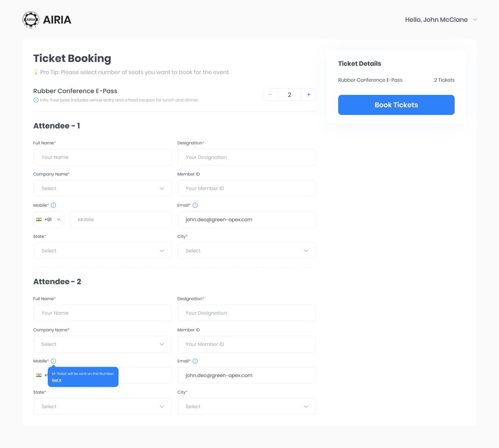Screen dimensions: 499x448
Task: Open Attendee 1 State dropdown
Action: pos(103,251)
